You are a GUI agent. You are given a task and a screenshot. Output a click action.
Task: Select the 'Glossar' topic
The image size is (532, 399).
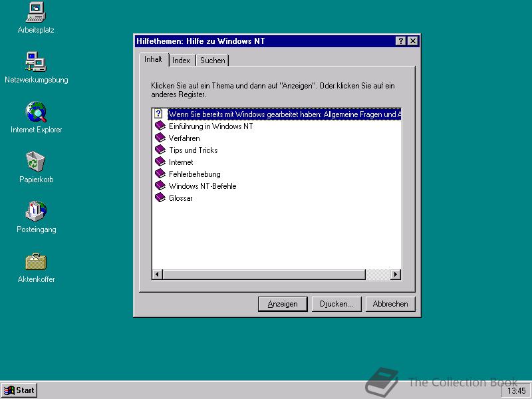click(x=180, y=198)
